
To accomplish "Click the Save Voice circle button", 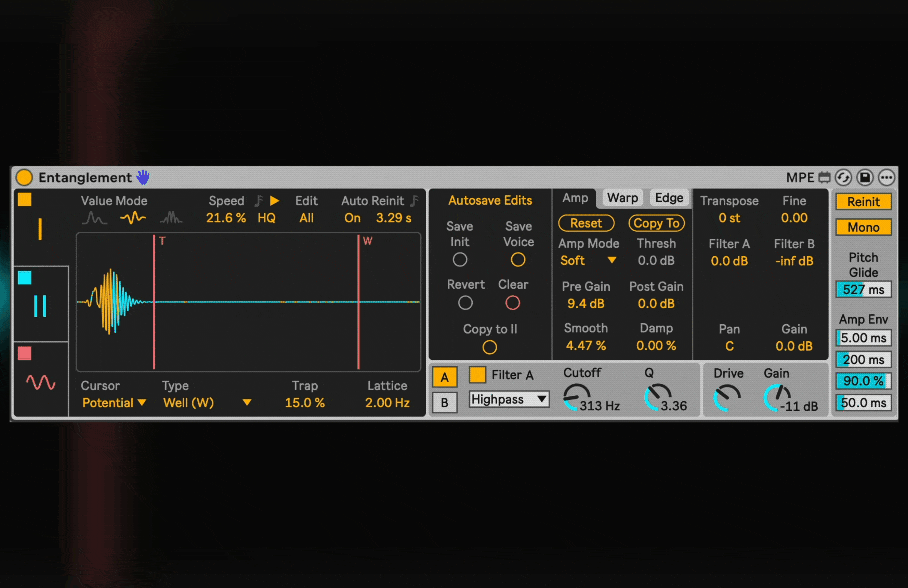I will point(518,260).
